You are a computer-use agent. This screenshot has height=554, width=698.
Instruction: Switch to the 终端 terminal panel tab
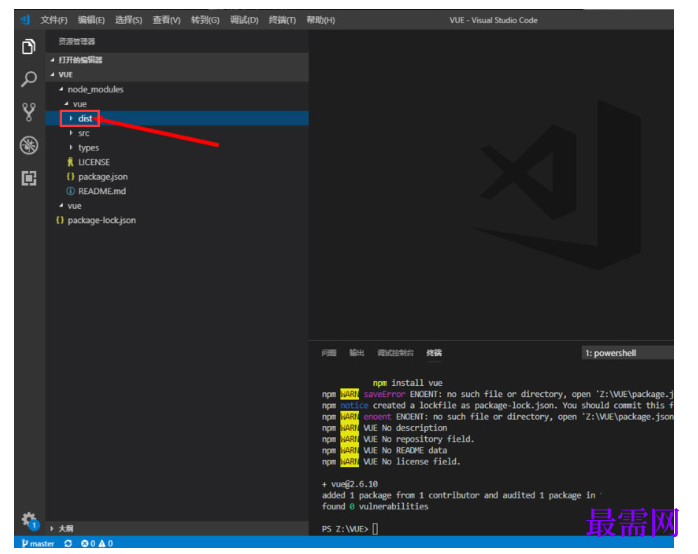click(x=434, y=353)
